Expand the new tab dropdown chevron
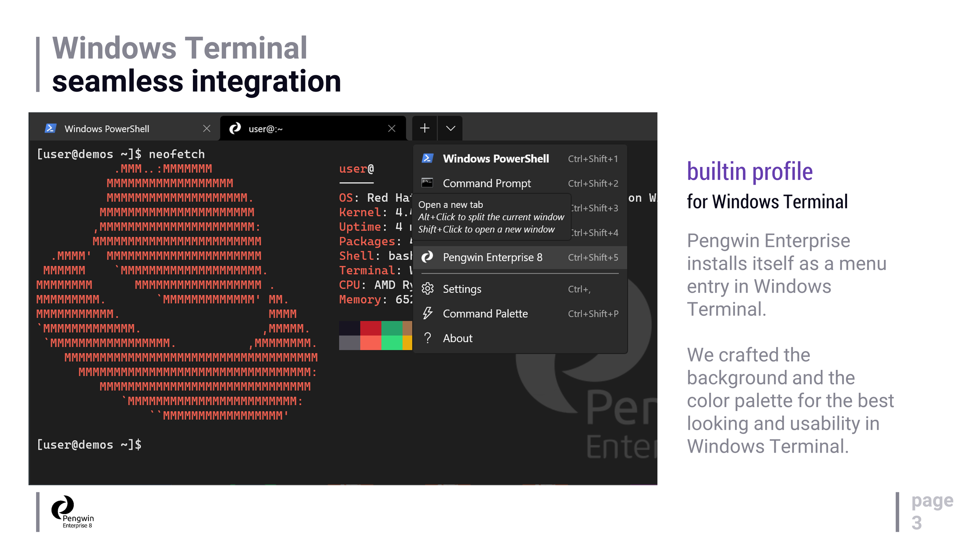 (x=450, y=128)
